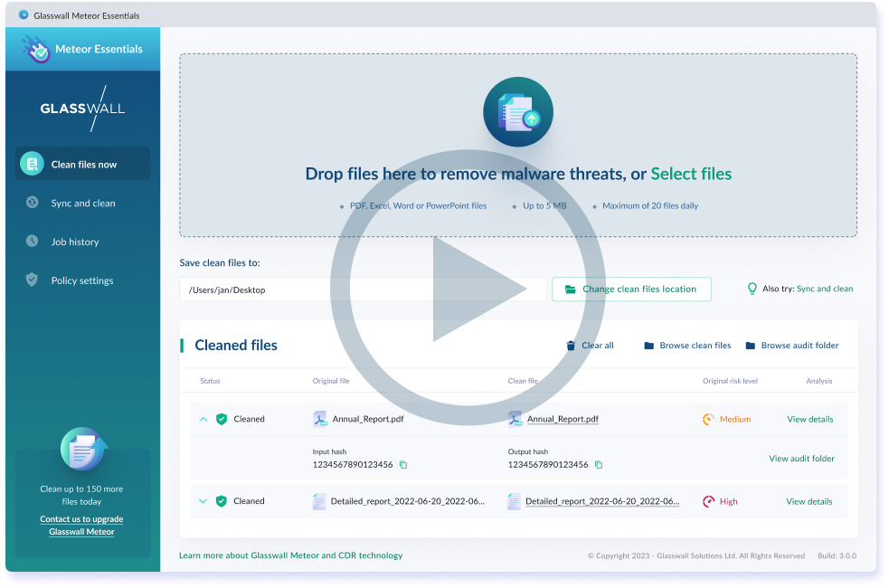The width and height of the screenshot is (889, 588).
Task: Open Sync and clean section
Action: point(83,203)
